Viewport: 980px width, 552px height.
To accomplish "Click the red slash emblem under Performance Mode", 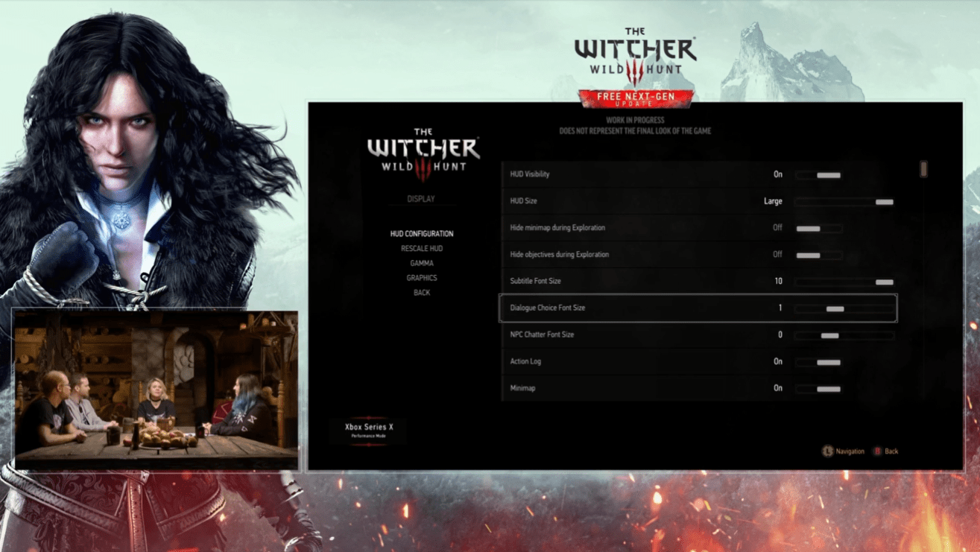I will tap(367, 445).
